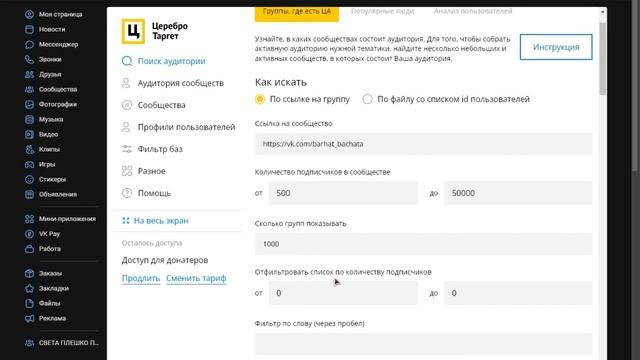Select 'По ссылке на группу' radio button

260,99
